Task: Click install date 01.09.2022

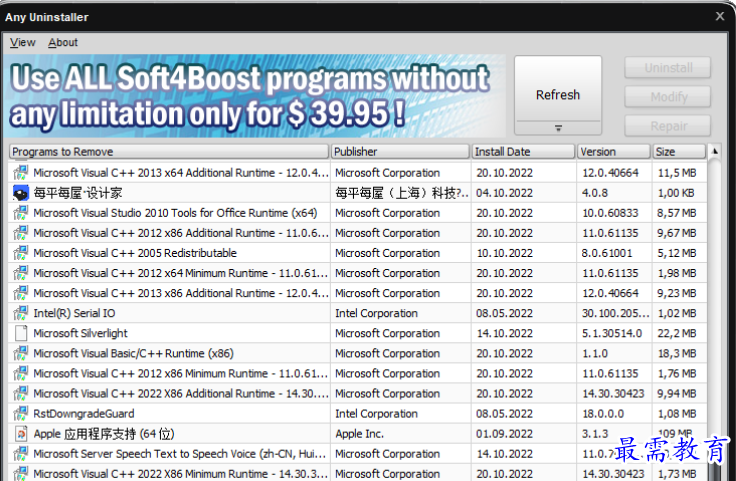Action: 504,434
